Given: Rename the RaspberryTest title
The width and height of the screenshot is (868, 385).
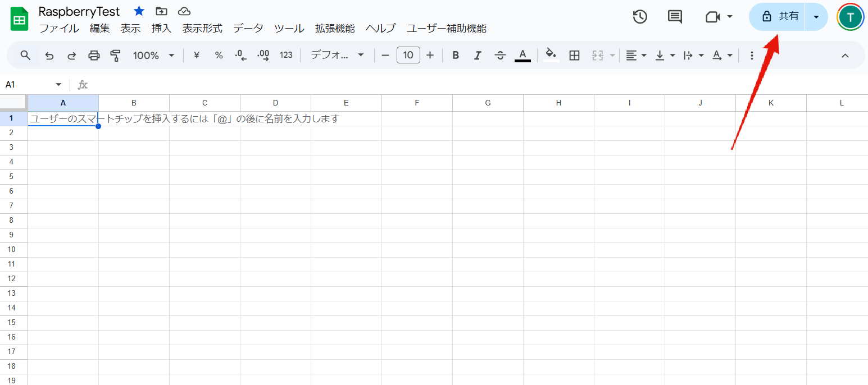Looking at the screenshot, I should click(79, 12).
